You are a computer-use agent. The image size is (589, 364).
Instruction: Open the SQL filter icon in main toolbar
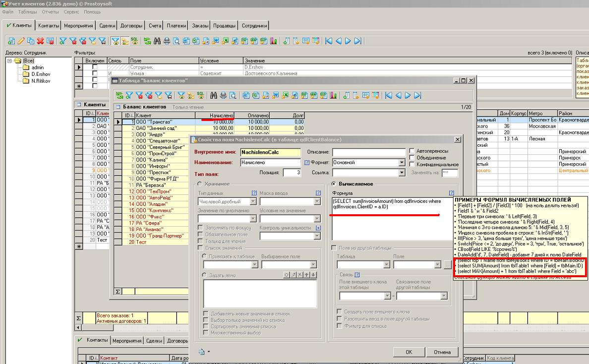coord(134,41)
